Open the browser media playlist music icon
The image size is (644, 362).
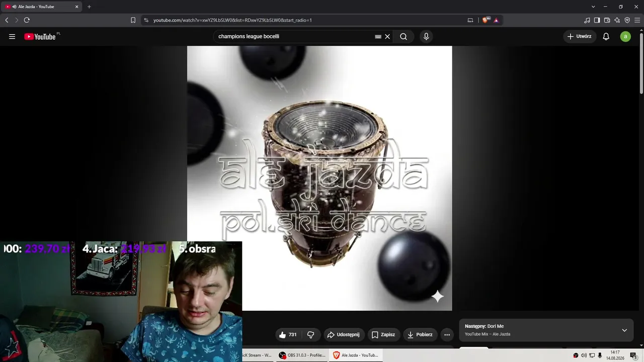pyautogui.click(x=587, y=20)
